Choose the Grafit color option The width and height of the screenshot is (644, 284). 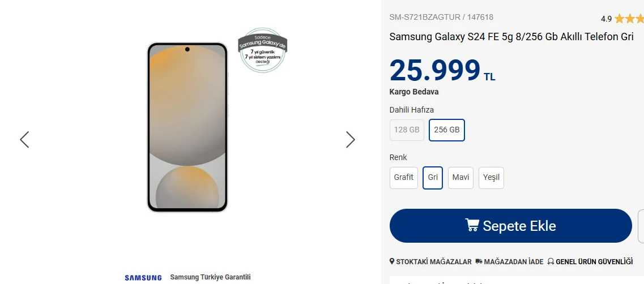(x=404, y=178)
